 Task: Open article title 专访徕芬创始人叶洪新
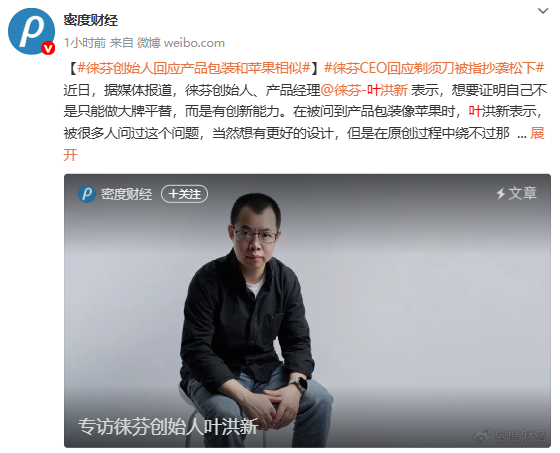pos(168,427)
